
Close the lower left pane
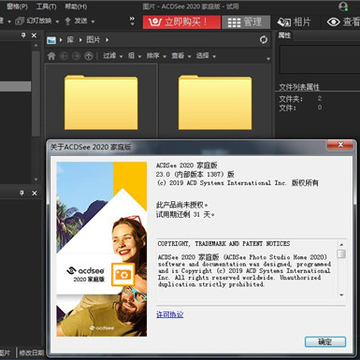tap(34, 193)
